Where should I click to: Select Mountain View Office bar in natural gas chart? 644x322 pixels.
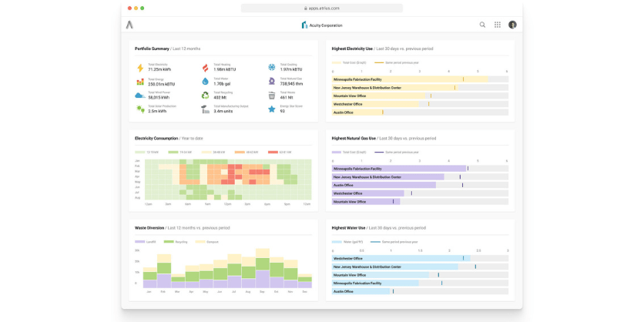[366, 202]
